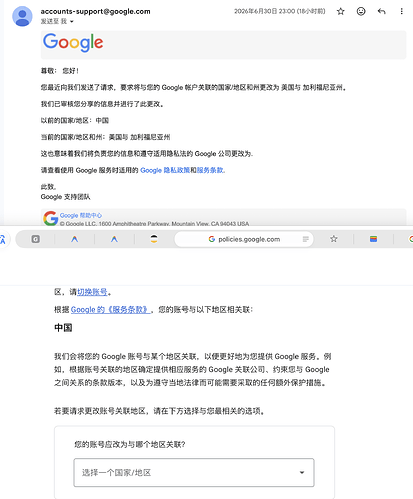
Task: Click the signature Google 支持团队
Action: 65,197
